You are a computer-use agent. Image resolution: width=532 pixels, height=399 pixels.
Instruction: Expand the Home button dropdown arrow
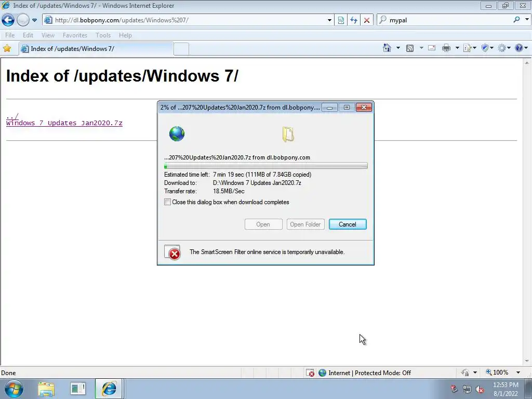398,48
